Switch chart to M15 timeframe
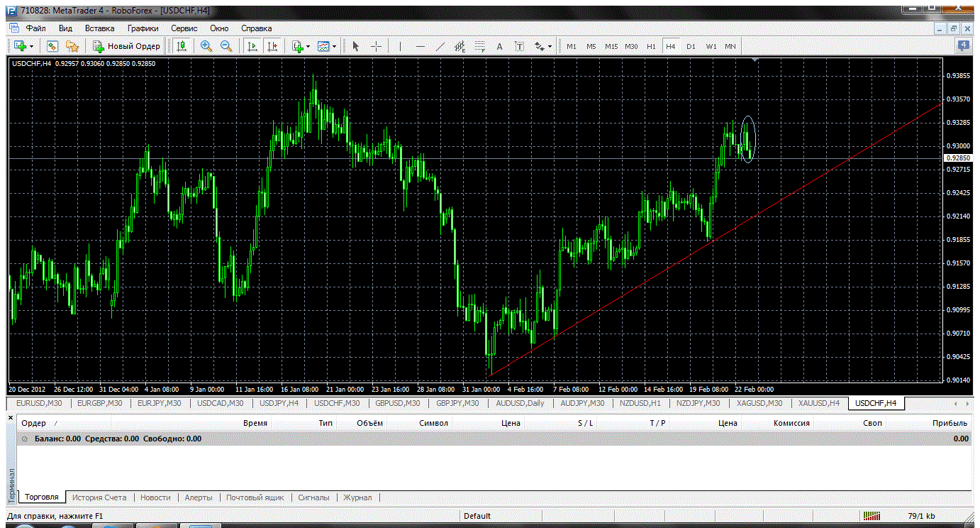 coord(611,46)
